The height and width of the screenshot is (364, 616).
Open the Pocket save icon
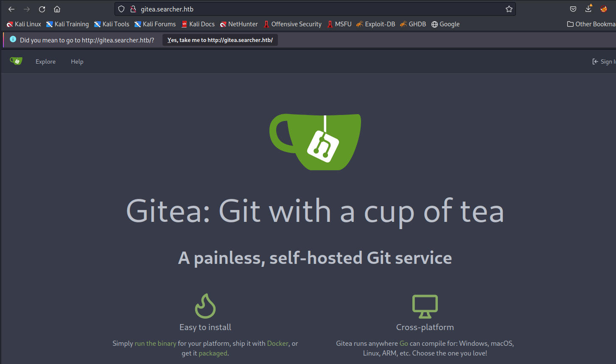click(573, 9)
